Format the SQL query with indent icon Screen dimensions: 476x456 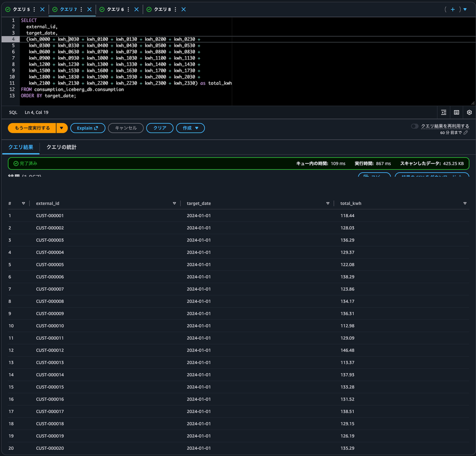click(444, 113)
